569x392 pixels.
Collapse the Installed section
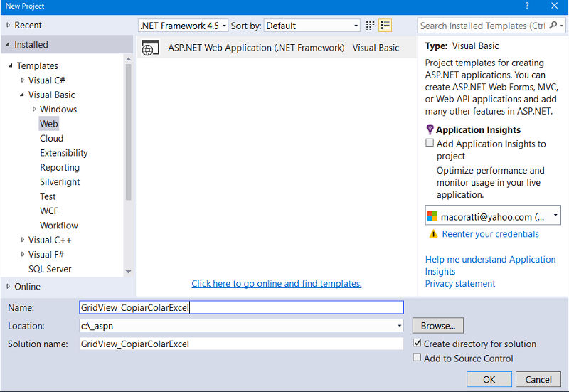8,44
